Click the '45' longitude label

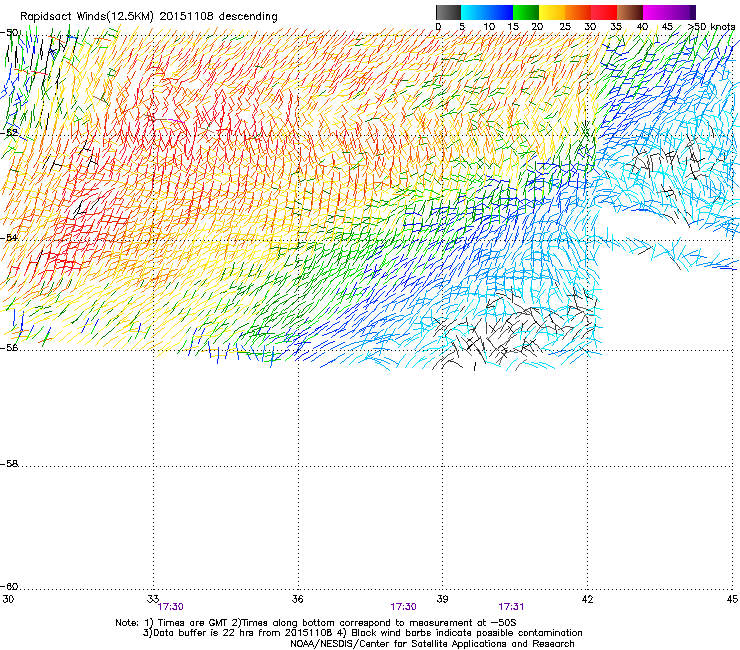pos(732,599)
